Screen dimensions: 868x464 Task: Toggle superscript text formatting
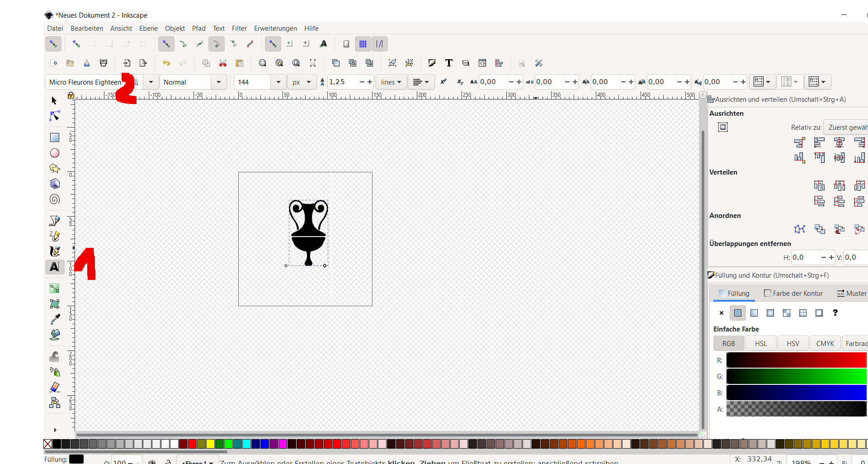point(443,82)
